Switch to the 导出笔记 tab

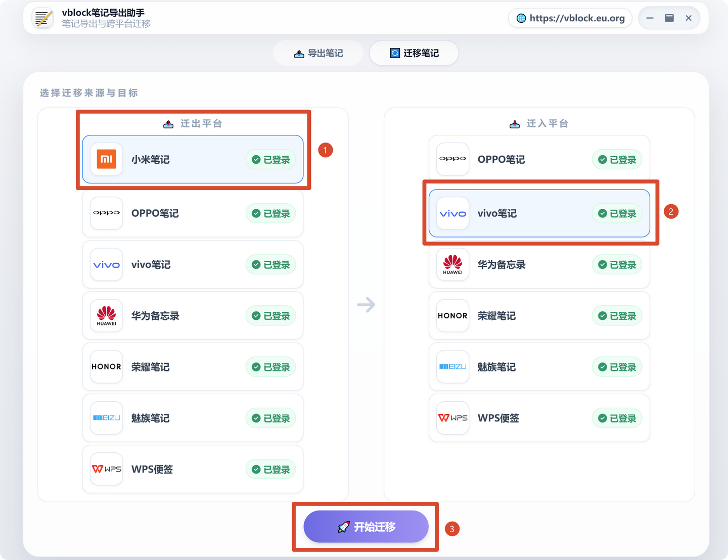tap(318, 53)
